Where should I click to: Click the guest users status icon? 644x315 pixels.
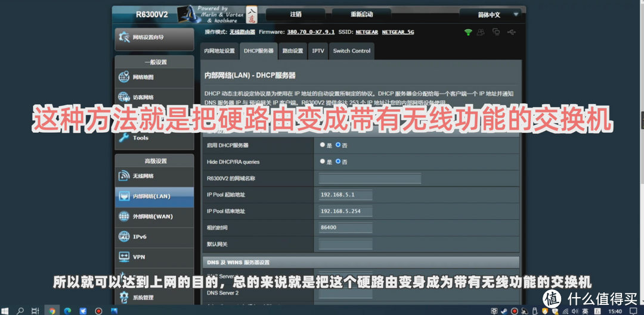pos(481,32)
